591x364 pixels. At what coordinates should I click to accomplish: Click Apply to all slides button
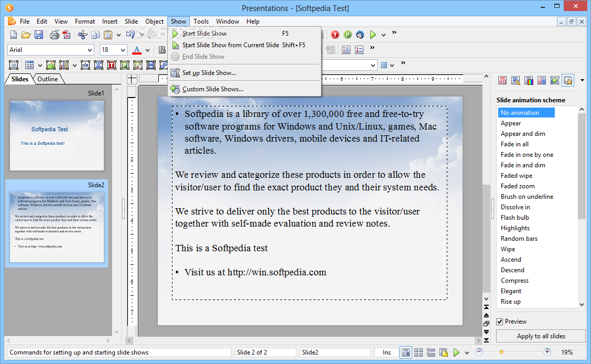[541, 336]
